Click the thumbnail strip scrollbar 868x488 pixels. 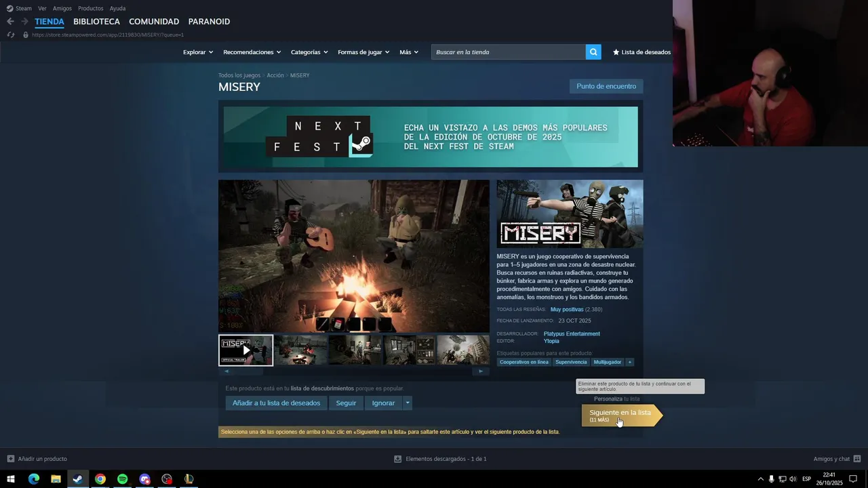coord(353,371)
